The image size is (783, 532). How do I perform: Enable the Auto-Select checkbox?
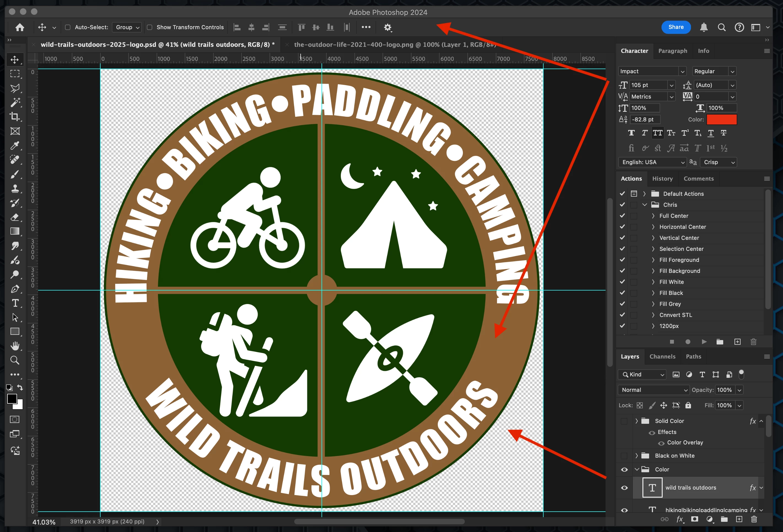tap(68, 27)
